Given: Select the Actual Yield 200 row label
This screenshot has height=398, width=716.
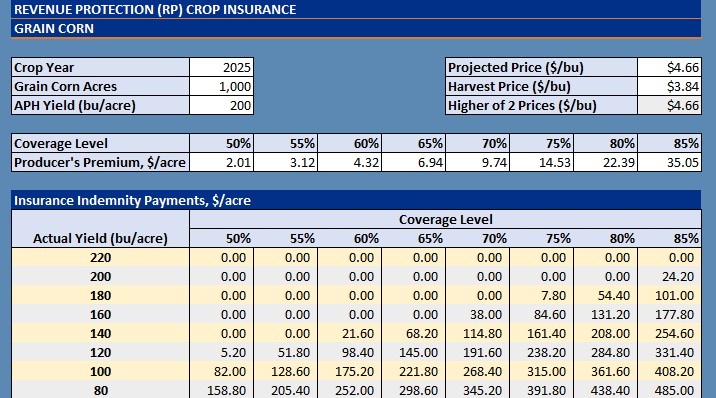Looking at the screenshot, I should point(100,277).
